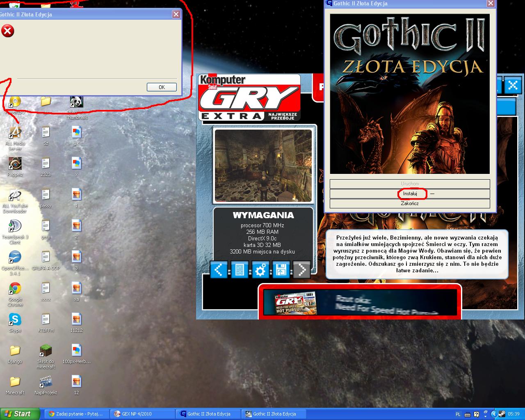Go to next game with gray right arrow
The image size is (525, 420).
coord(302,270)
